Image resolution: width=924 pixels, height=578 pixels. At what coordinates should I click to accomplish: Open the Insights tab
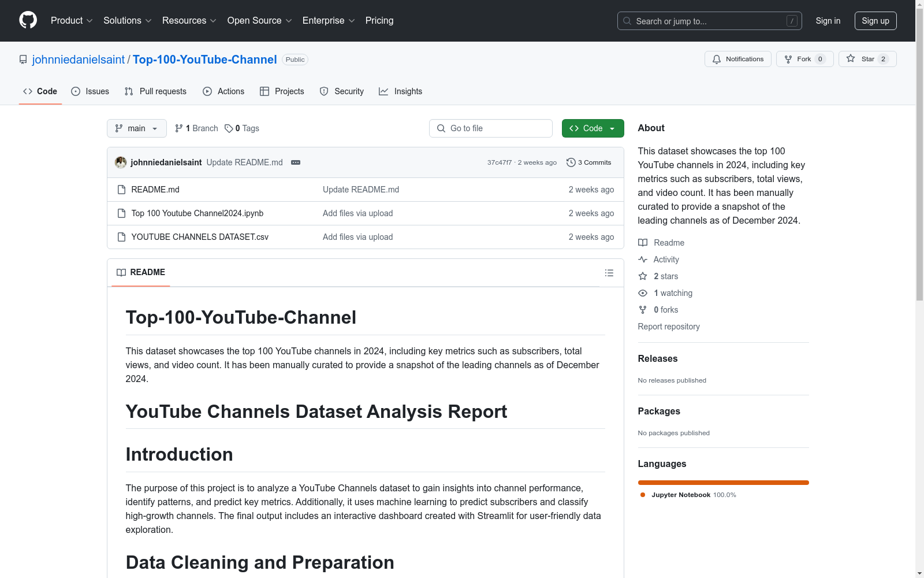[x=401, y=91]
